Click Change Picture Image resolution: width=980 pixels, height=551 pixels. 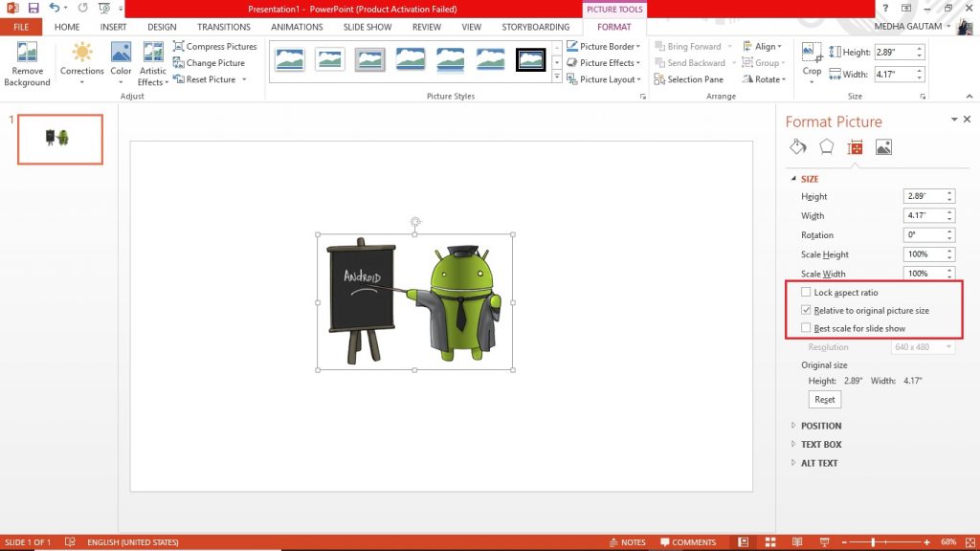(x=216, y=62)
